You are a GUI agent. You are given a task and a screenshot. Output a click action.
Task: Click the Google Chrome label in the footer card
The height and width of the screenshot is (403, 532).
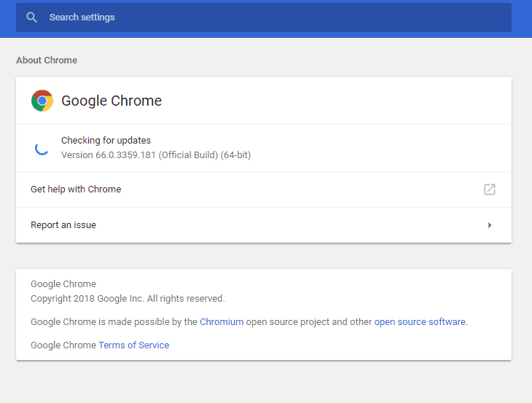pyautogui.click(x=63, y=284)
